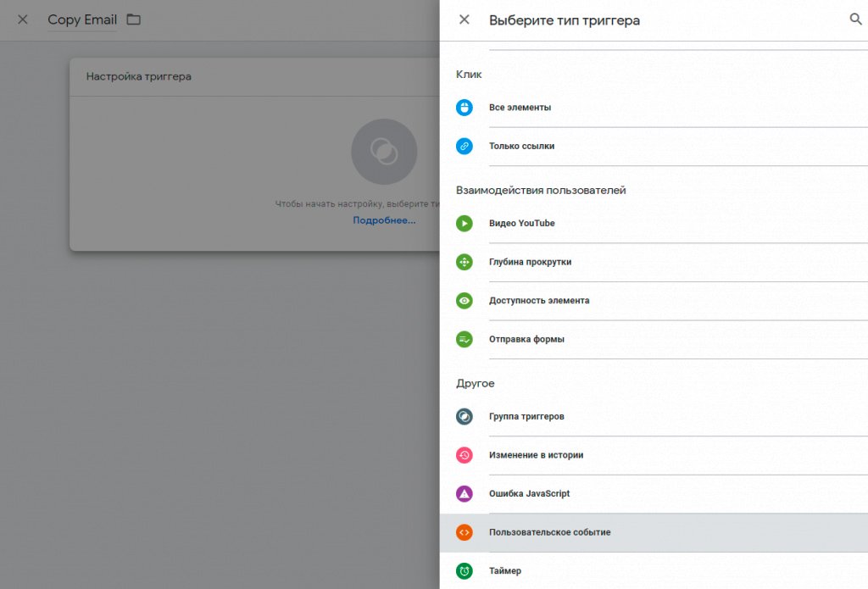
Task: Choose 'Пользовательское событие' trigger type
Action: 654,532
